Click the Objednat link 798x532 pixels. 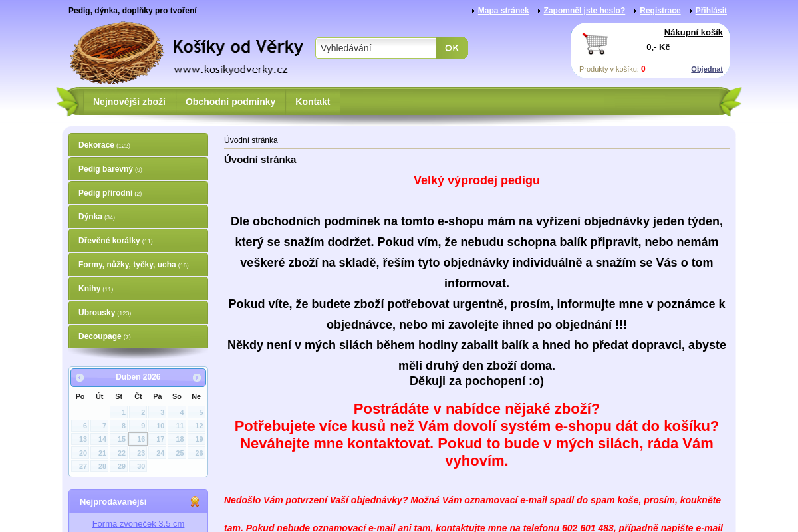pyautogui.click(x=706, y=68)
